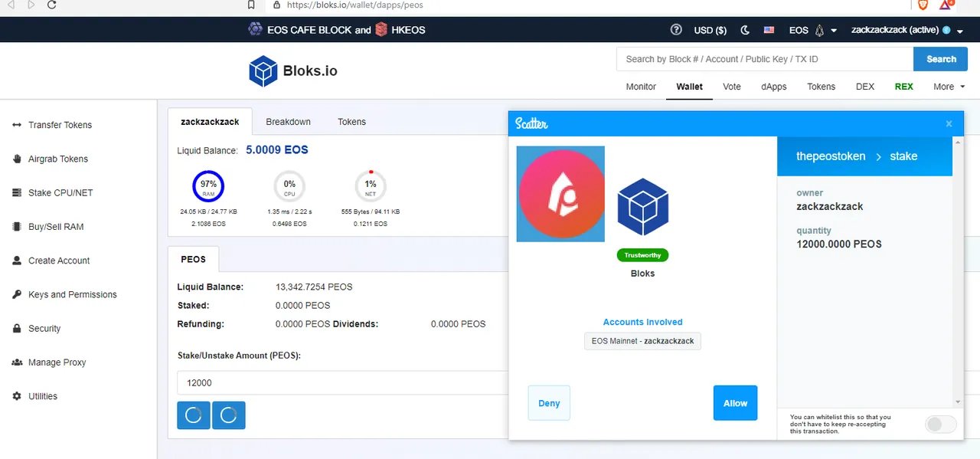Switch to the Breakdown tab
The height and width of the screenshot is (459, 980).
pos(288,122)
